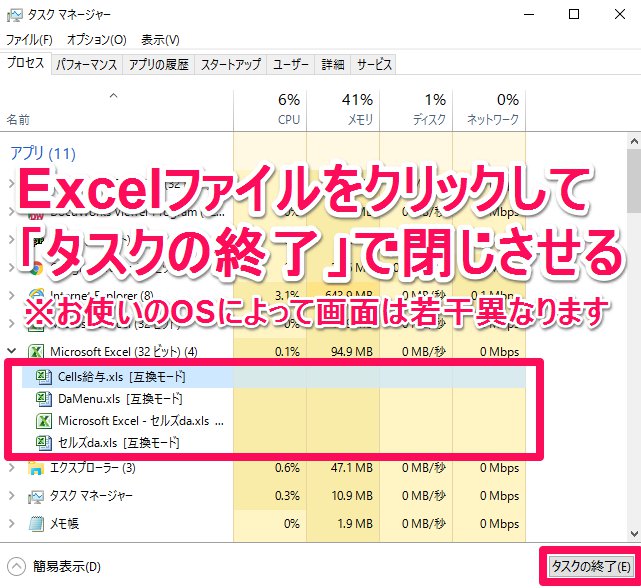Viewport: 641px width, 588px height.
Task: Click タスク マネージャー 10.9 MB memory value
Action: pos(352,496)
